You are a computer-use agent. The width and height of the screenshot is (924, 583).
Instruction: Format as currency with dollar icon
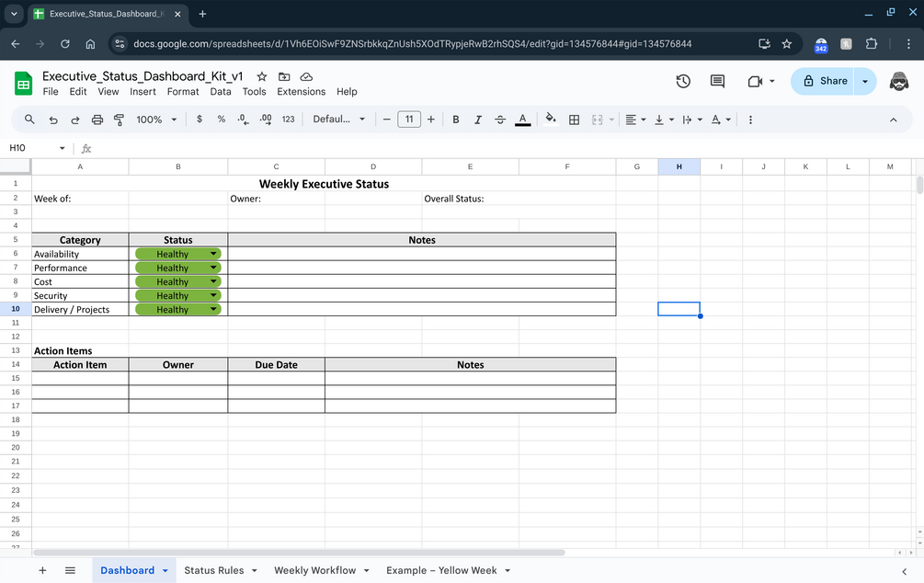click(200, 119)
